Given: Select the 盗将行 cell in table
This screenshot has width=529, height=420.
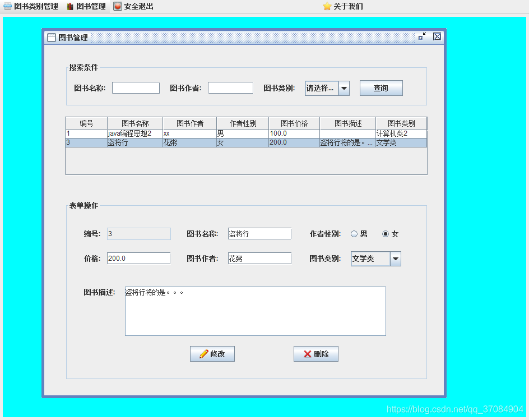Looking at the screenshot, I should pyautogui.click(x=135, y=143).
